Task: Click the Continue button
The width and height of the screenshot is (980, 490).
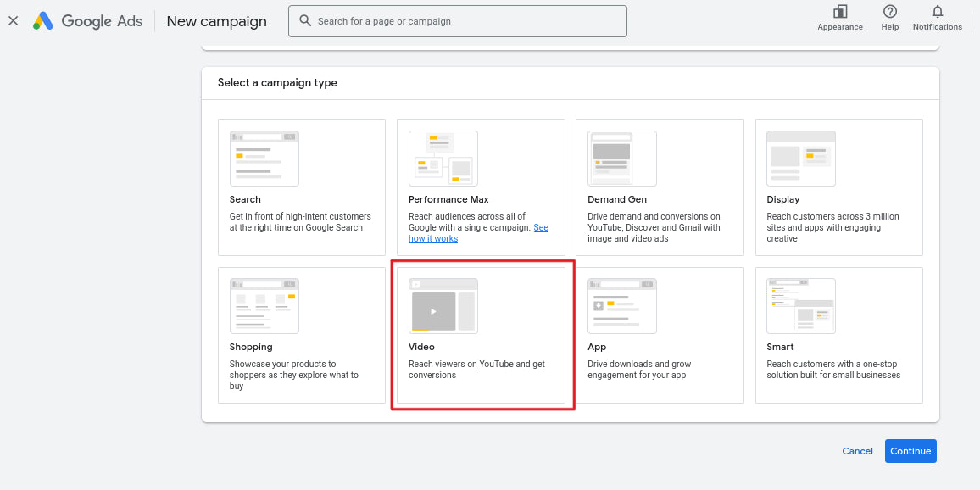Action: [910, 451]
